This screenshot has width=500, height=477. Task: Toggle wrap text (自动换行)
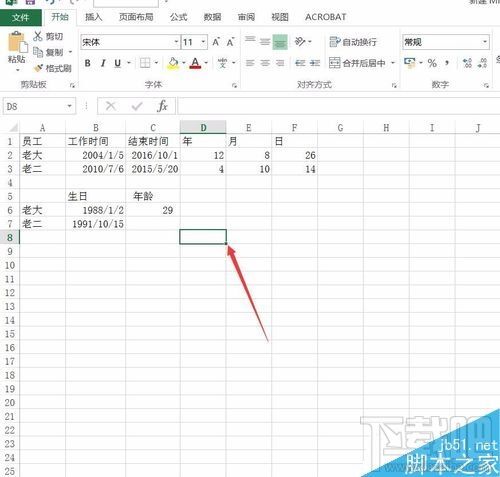coord(353,42)
